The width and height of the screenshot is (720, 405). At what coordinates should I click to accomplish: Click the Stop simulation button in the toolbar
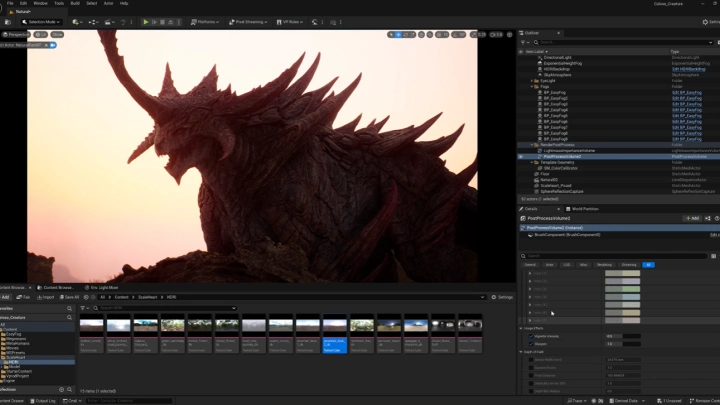163,22
